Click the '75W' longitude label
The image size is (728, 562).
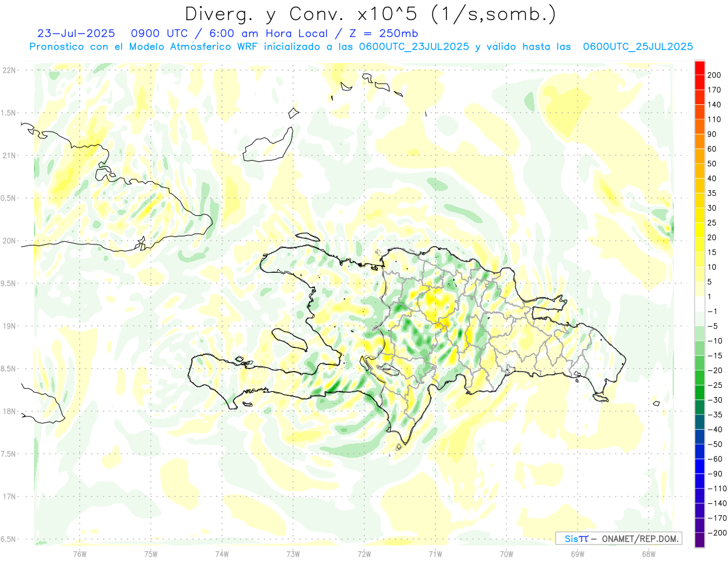point(151,554)
